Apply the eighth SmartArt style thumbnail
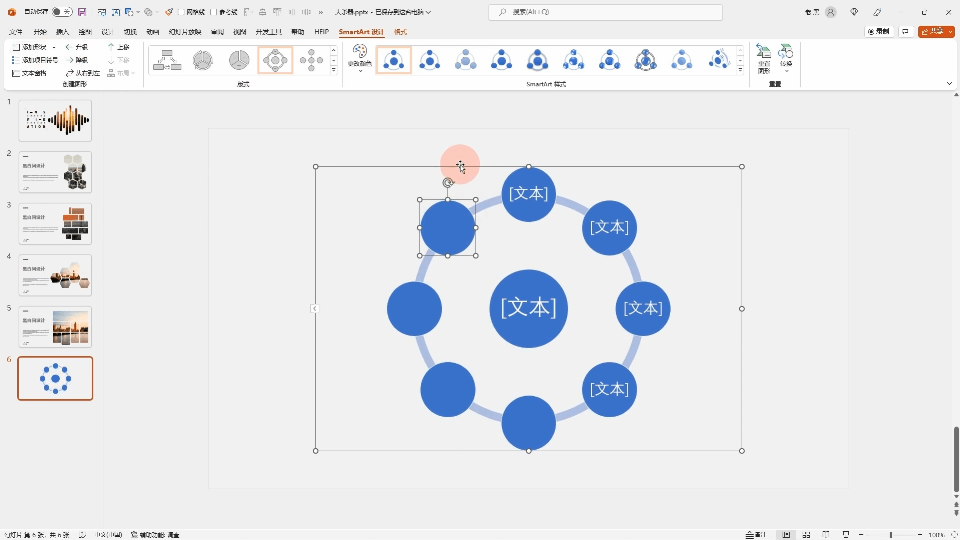The image size is (960, 540). 645,60
